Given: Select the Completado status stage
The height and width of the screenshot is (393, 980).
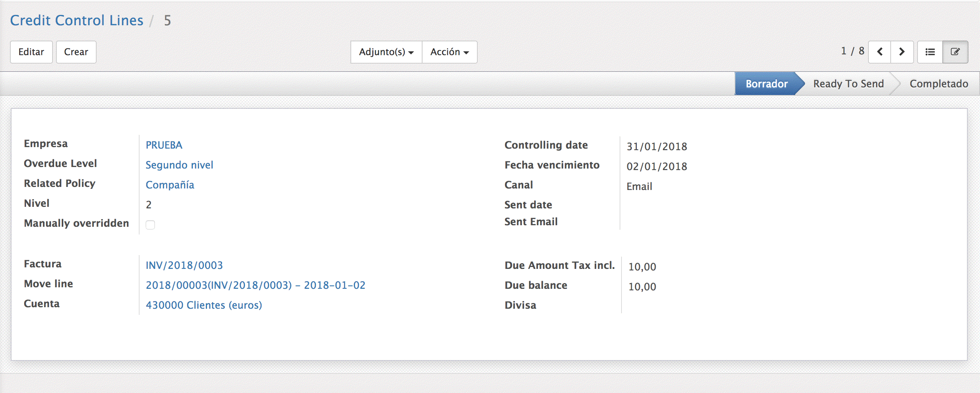Looking at the screenshot, I should pyautogui.click(x=939, y=84).
